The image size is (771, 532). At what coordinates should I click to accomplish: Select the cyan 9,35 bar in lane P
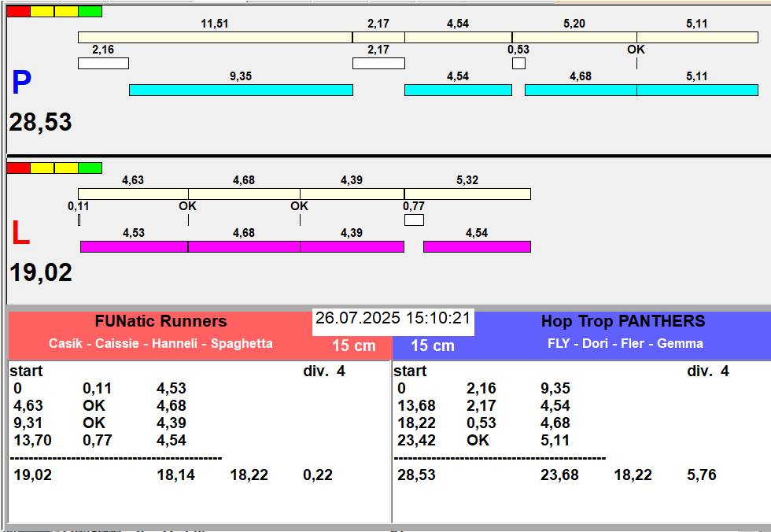click(241, 90)
